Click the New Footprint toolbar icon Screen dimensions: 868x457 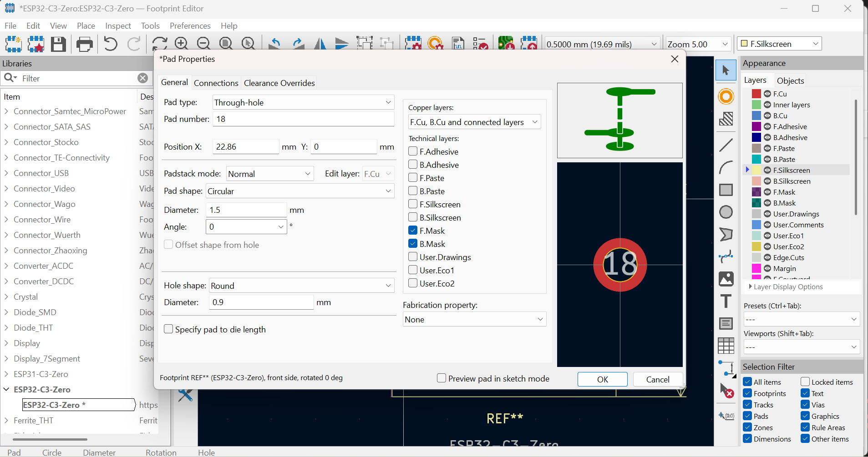point(13,44)
